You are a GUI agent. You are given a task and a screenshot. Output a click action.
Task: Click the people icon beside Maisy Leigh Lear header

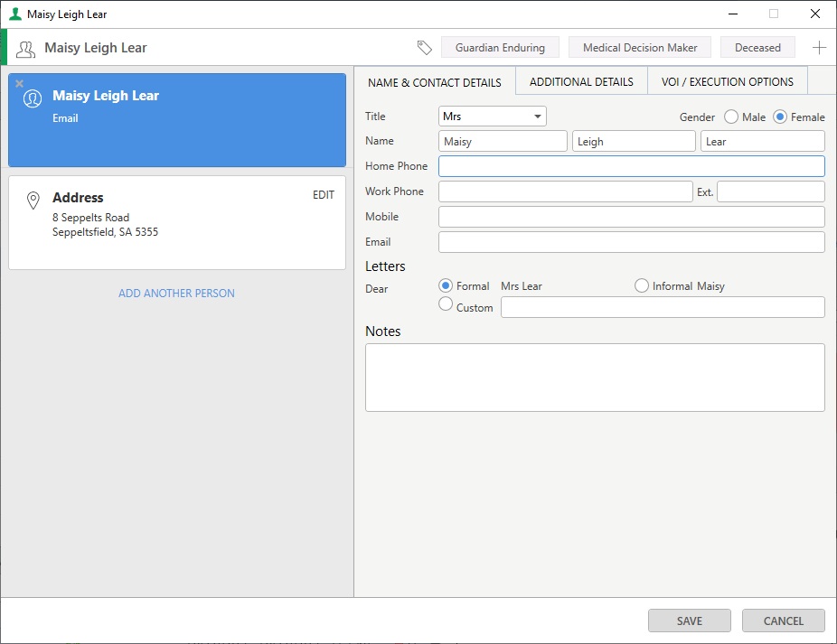click(x=25, y=49)
